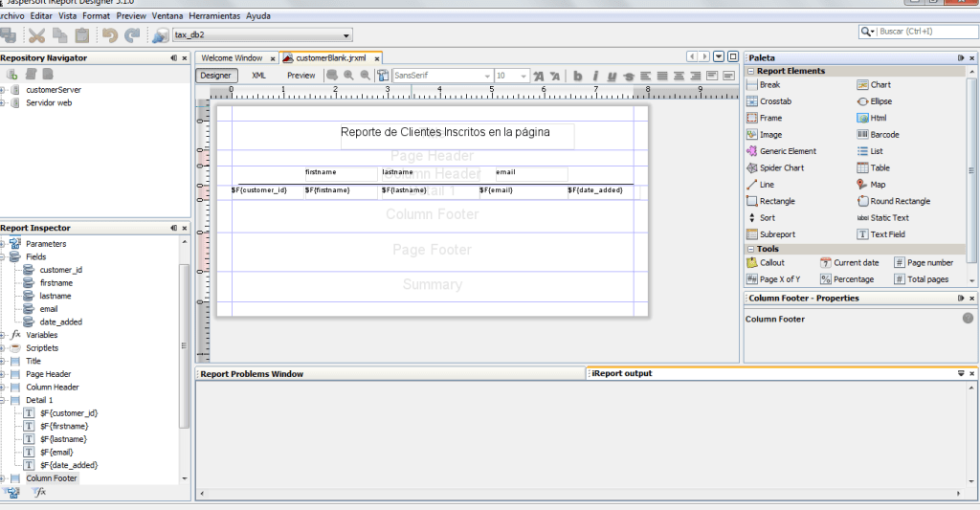980x510 pixels.
Task: Click the Undo arrow icon
Action: click(x=109, y=35)
